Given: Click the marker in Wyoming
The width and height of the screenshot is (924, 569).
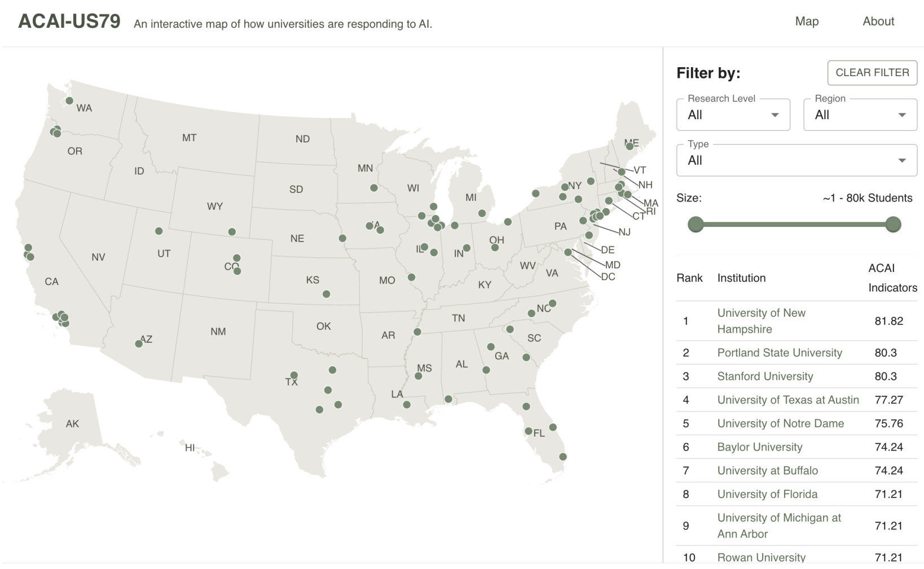Looking at the screenshot, I should [232, 232].
